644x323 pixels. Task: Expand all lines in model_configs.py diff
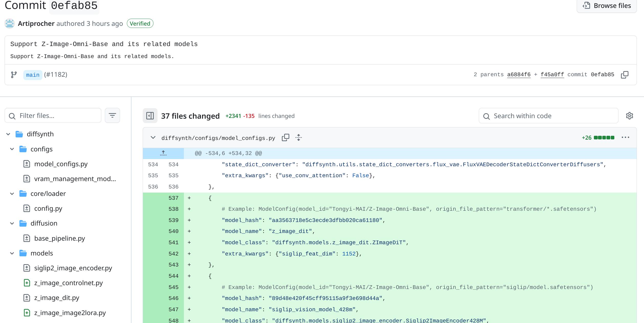pos(298,138)
